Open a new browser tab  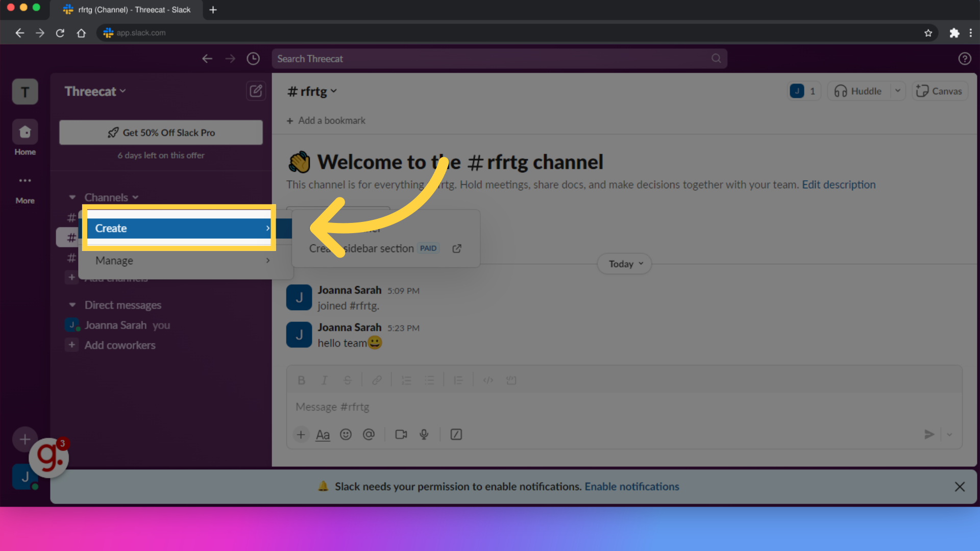(213, 10)
